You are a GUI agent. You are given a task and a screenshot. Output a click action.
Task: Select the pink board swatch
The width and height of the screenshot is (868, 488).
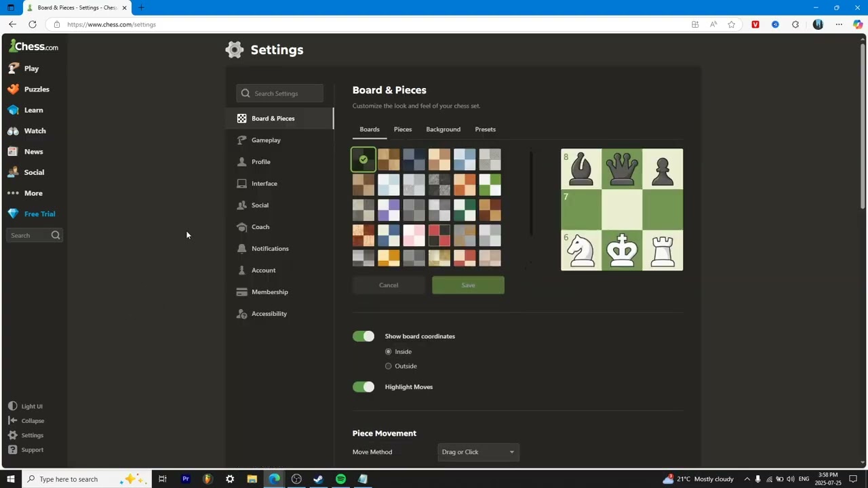point(414,235)
